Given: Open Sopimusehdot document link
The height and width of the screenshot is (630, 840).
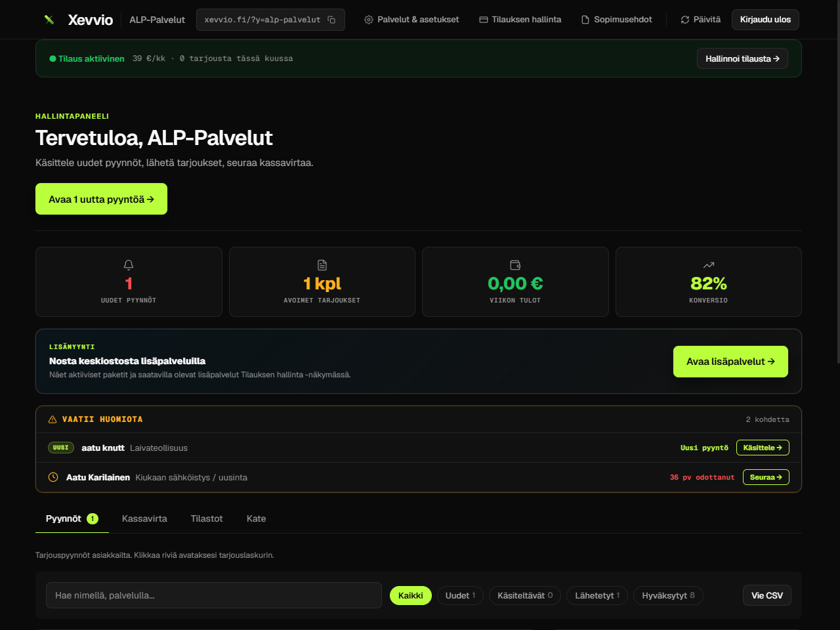Looking at the screenshot, I should 617,20.
